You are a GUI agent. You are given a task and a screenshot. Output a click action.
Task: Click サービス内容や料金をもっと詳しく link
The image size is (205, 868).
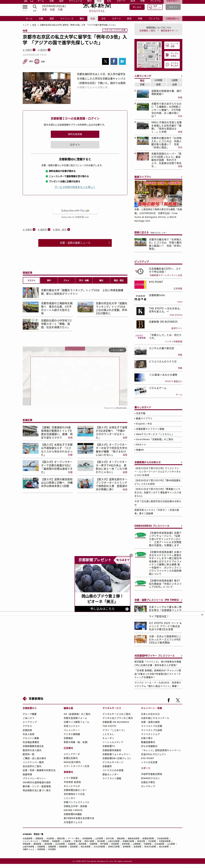[75, 187]
